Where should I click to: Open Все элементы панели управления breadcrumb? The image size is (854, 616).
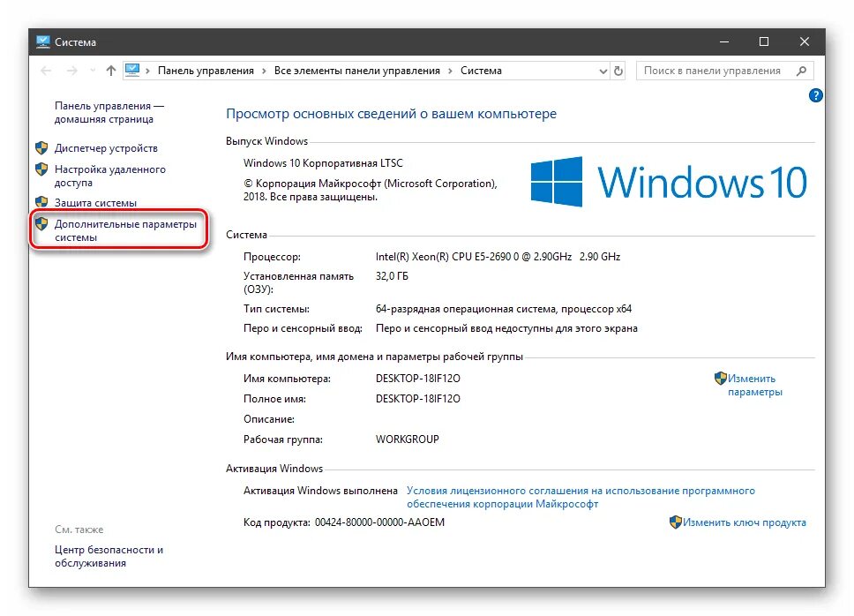357,71
